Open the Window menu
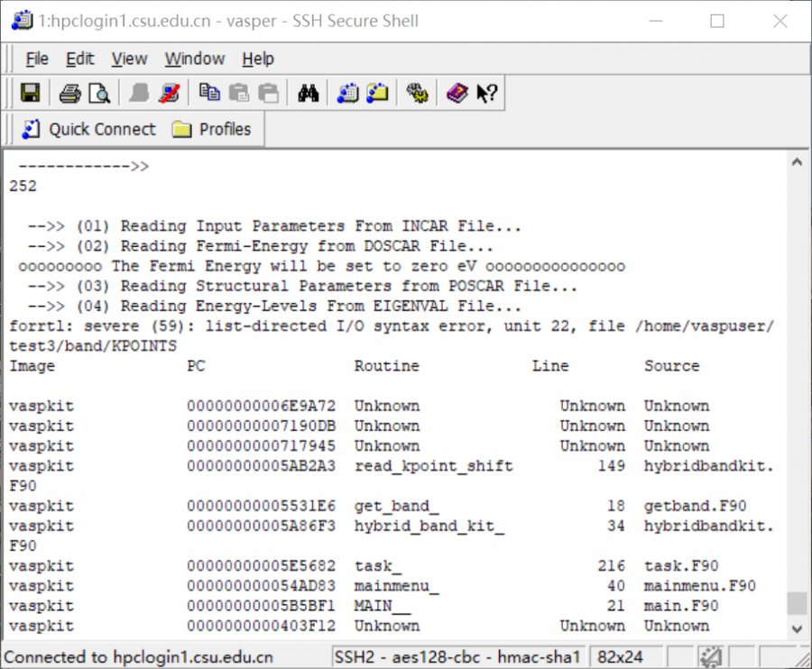The width and height of the screenshot is (812, 669). 195,59
